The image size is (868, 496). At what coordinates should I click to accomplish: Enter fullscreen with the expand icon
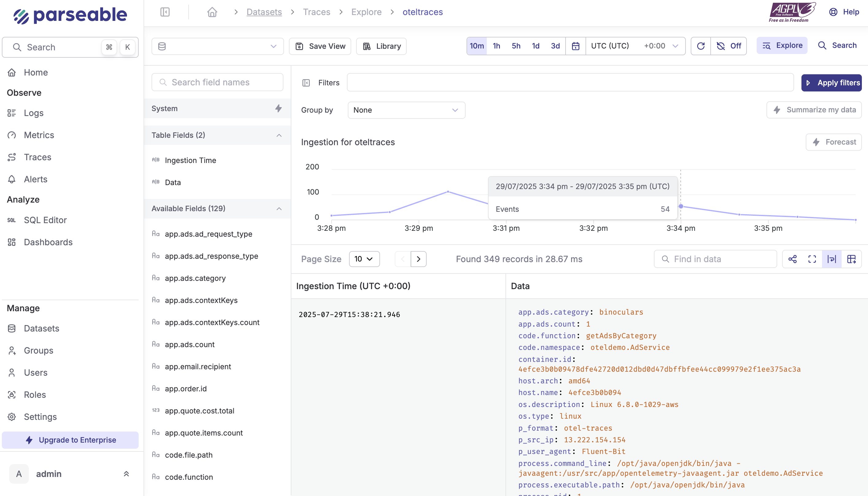812,259
